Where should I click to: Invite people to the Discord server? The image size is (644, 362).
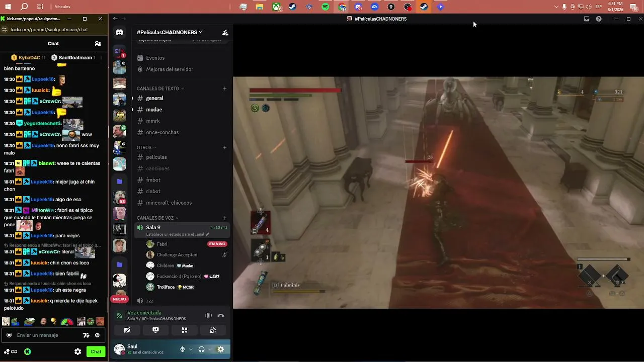click(225, 32)
